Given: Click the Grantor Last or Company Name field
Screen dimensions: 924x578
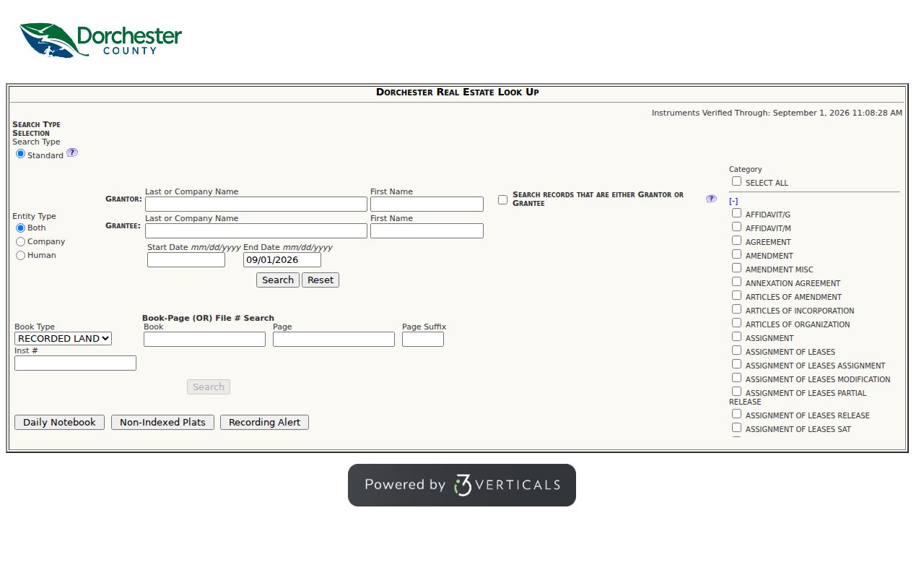Looking at the screenshot, I should click(x=256, y=204).
